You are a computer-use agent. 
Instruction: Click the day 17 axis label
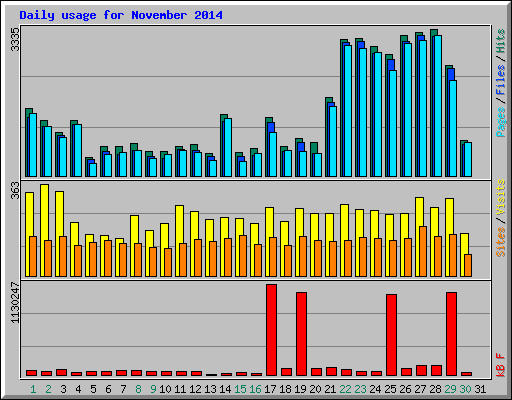[x=270, y=389]
